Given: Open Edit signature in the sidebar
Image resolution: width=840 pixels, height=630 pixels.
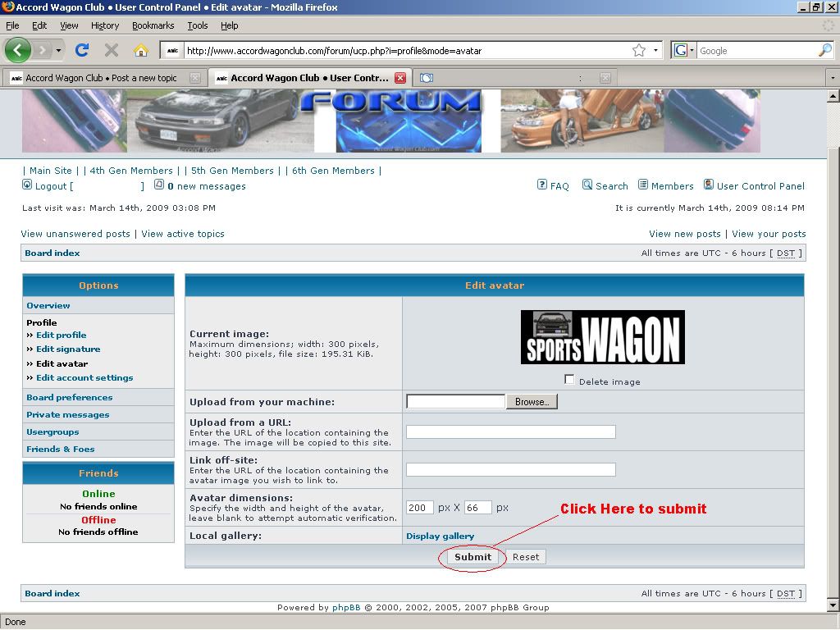Looking at the screenshot, I should click(x=68, y=349).
